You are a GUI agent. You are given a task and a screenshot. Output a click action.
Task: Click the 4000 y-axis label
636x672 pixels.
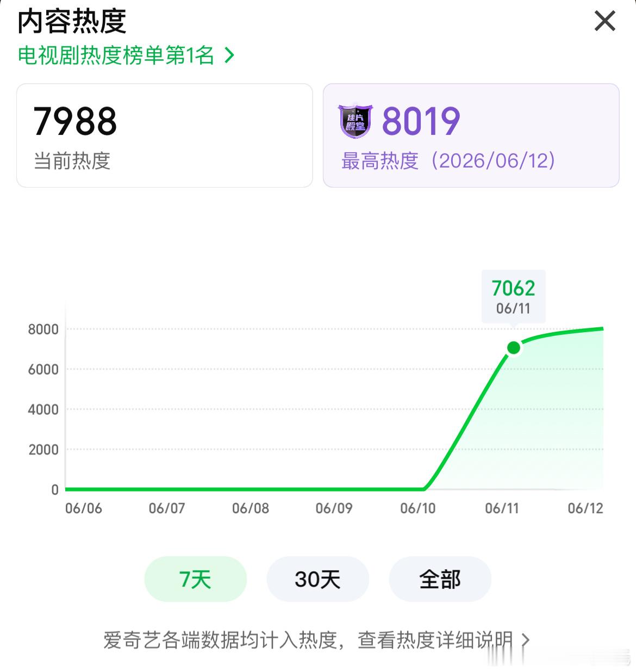click(x=43, y=409)
